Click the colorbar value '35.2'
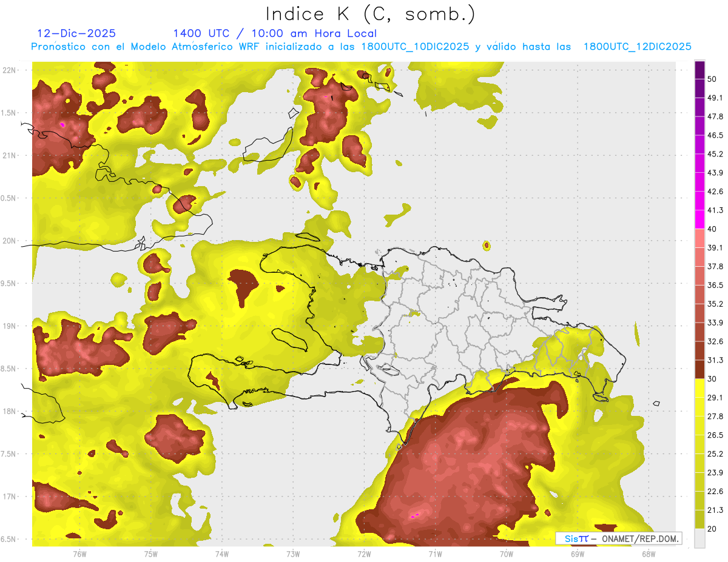The image size is (728, 562). click(715, 304)
